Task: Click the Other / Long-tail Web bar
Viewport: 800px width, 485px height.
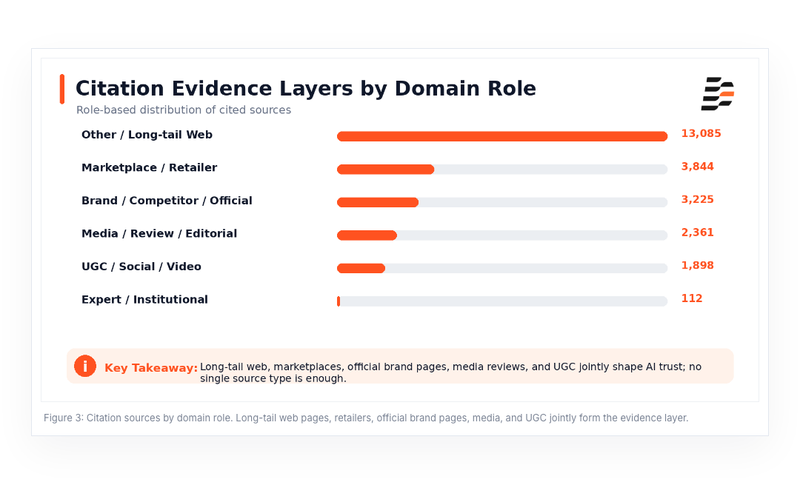Action: 502,136
